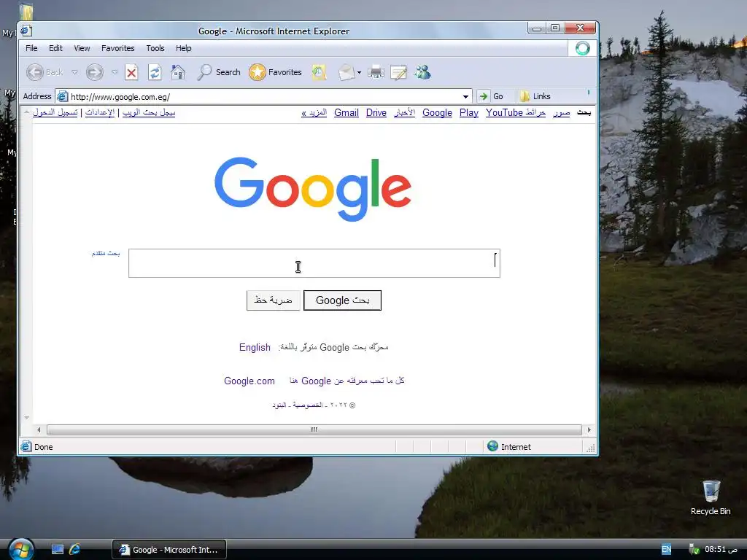Open the Drive link

pyautogui.click(x=376, y=113)
